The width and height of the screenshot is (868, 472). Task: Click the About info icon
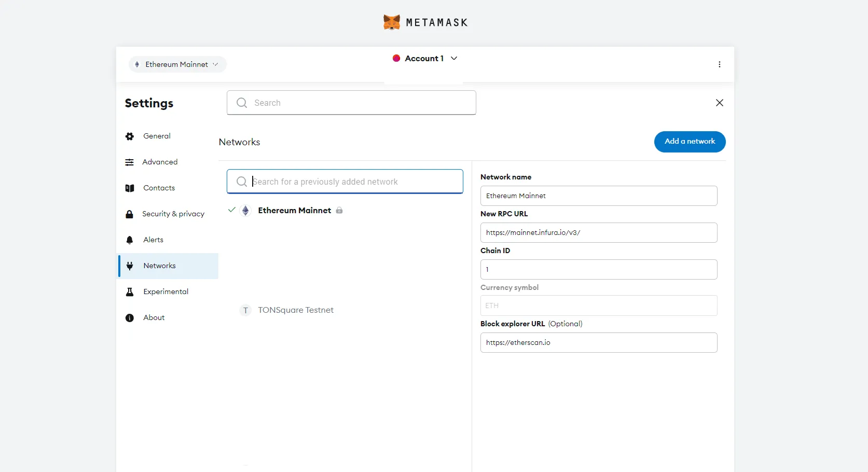point(130,318)
